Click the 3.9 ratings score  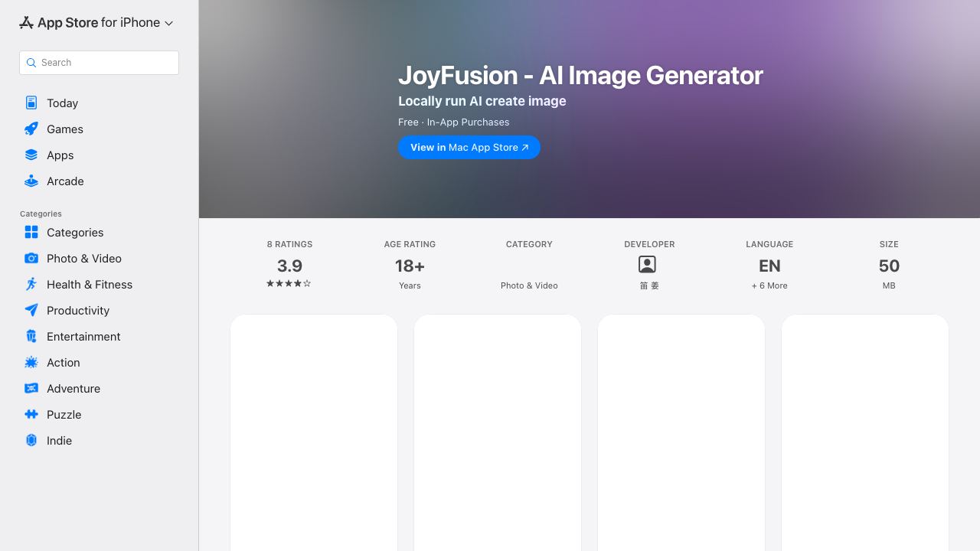pyautogui.click(x=289, y=266)
